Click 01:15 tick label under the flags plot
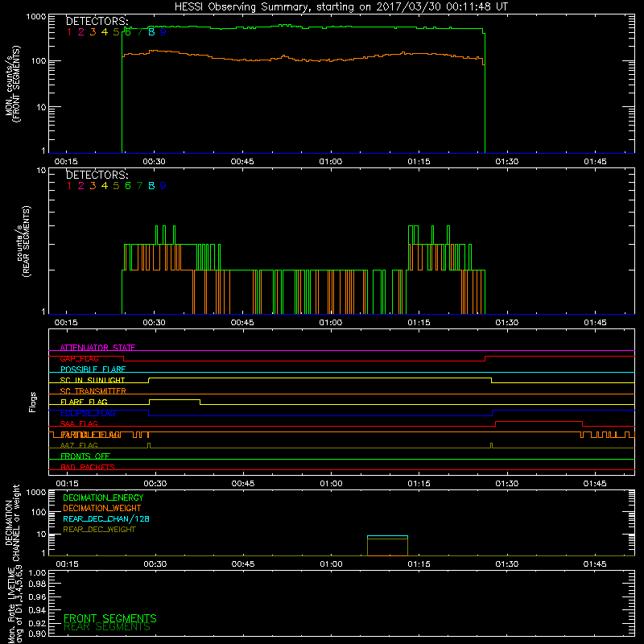This screenshot has width=644, height=644. (x=419, y=484)
